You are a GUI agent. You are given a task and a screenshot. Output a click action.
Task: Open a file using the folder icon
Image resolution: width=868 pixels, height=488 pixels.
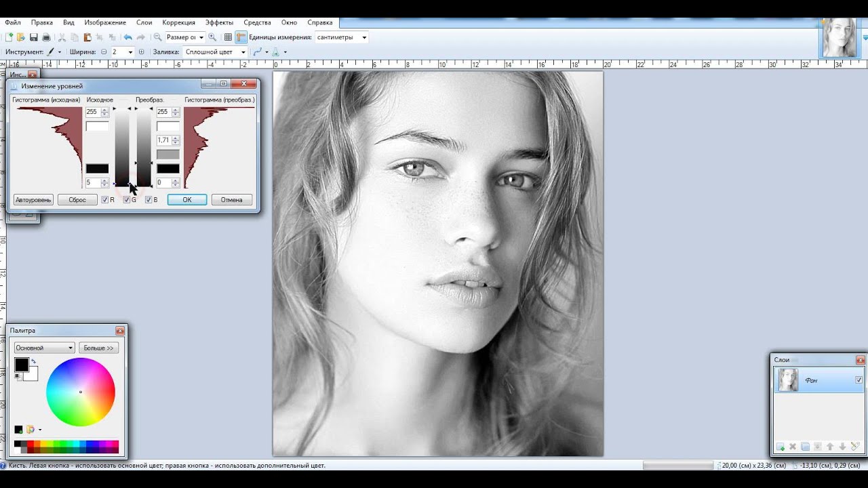21,37
